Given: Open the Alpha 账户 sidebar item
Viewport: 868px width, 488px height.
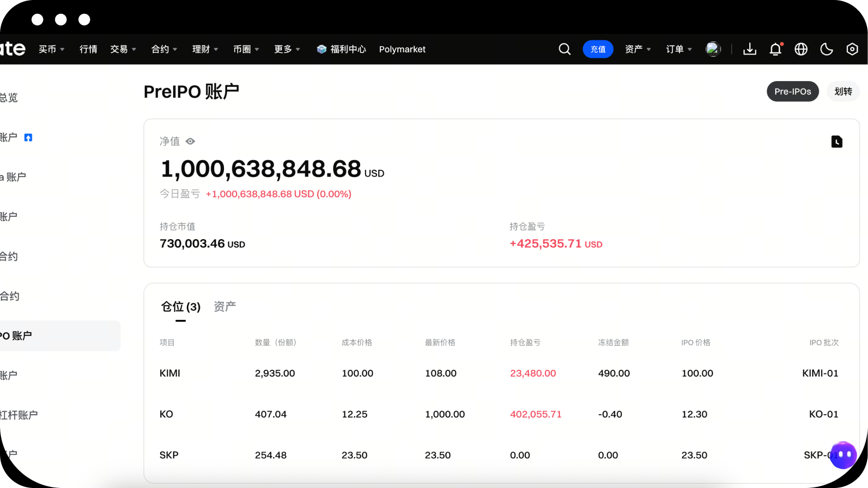Looking at the screenshot, I should 13,177.
